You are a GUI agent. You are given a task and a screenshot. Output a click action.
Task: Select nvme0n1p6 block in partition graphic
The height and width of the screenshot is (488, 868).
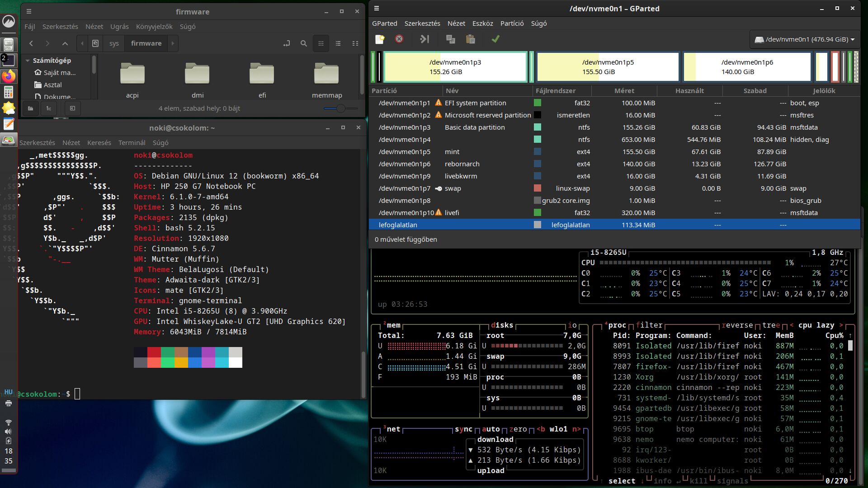coord(747,67)
